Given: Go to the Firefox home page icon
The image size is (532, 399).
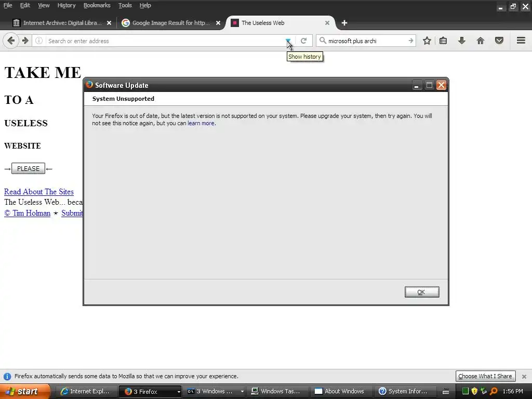Looking at the screenshot, I should 480,41.
